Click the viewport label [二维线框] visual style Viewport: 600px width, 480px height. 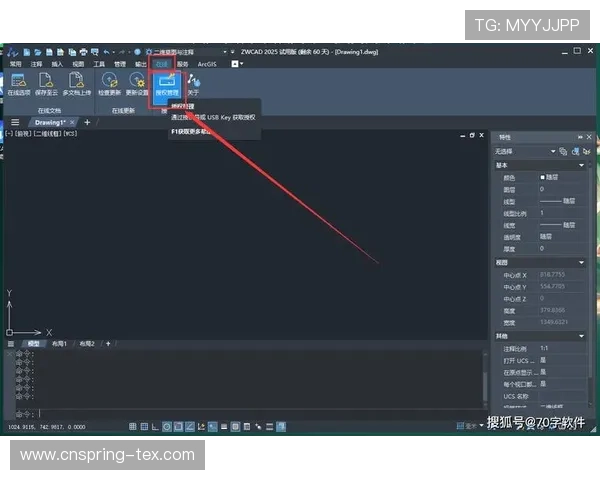[x=47, y=133]
